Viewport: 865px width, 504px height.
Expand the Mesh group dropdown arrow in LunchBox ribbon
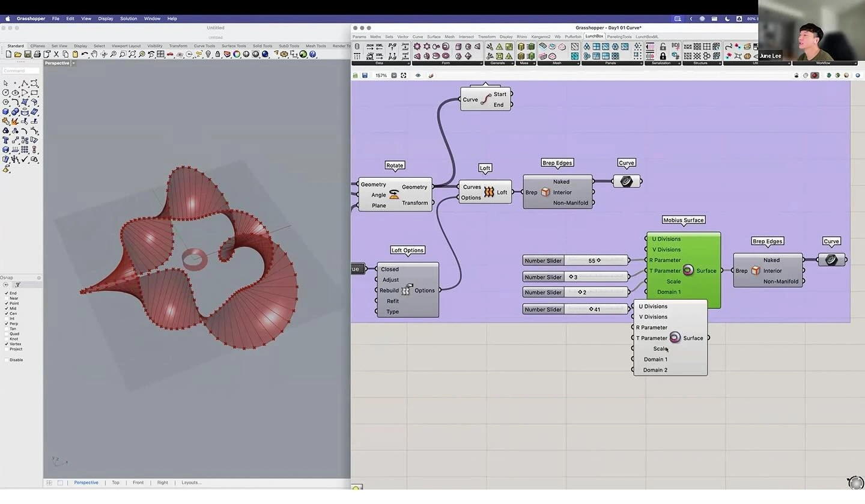point(578,63)
